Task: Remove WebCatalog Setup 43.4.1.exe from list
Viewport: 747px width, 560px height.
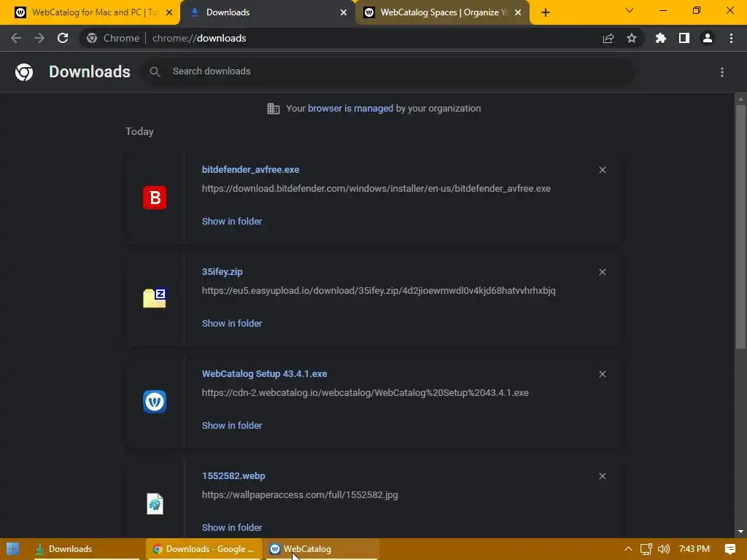Action: pos(603,374)
